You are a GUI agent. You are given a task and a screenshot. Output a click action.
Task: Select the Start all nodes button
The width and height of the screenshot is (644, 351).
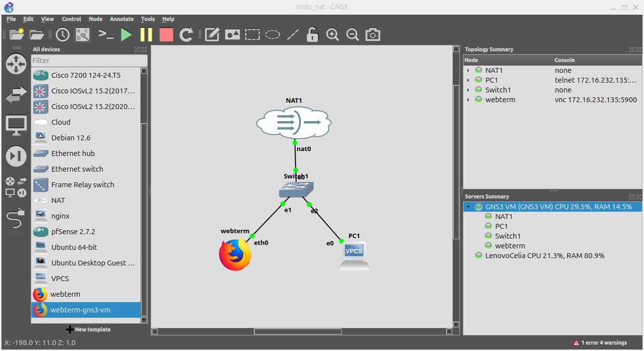point(126,34)
